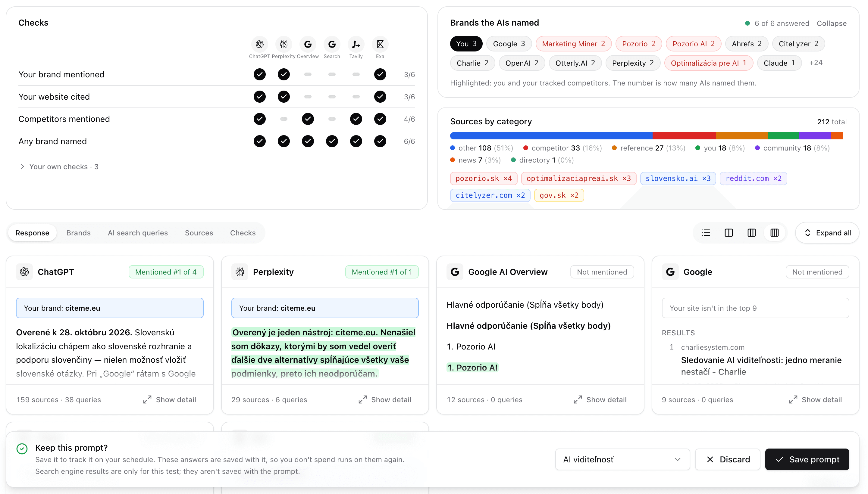Open the Checks tab
This screenshot has height=494, width=868.
(x=243, y=233)
